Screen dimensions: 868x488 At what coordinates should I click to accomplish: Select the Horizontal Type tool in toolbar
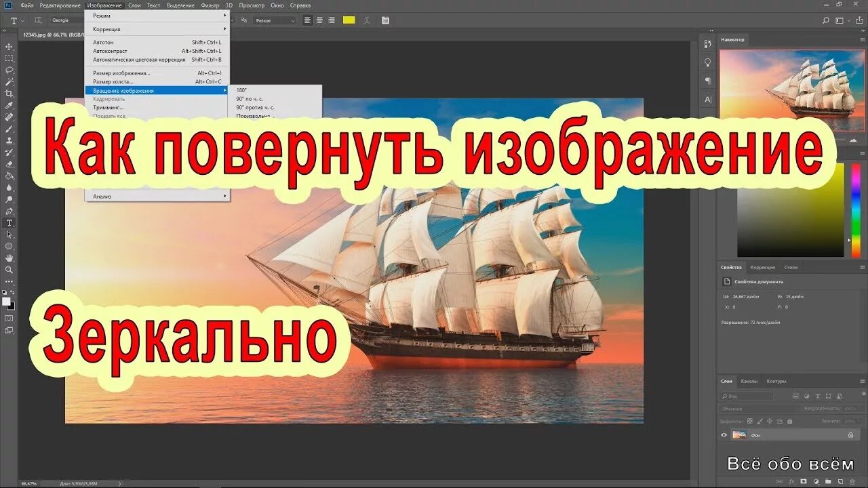[x=9, y=222]
